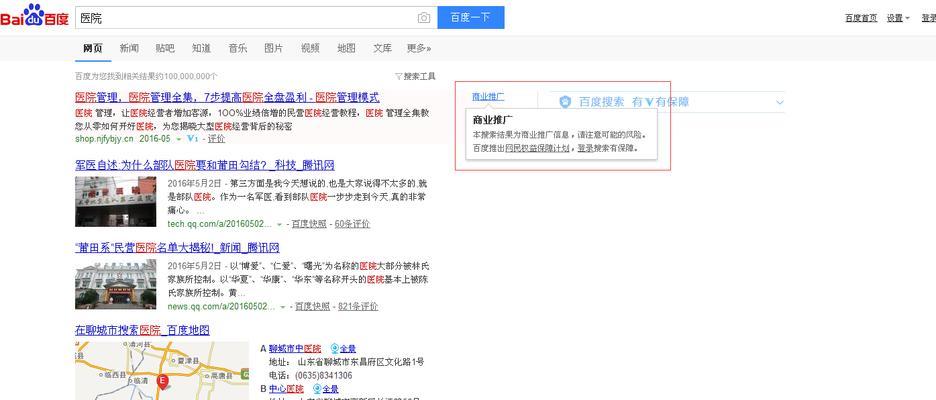This screenshot has width=936, height=400.
Task: Open 在聊城市搜索医院 百度地图 title
Action: [x=142, y=330]
